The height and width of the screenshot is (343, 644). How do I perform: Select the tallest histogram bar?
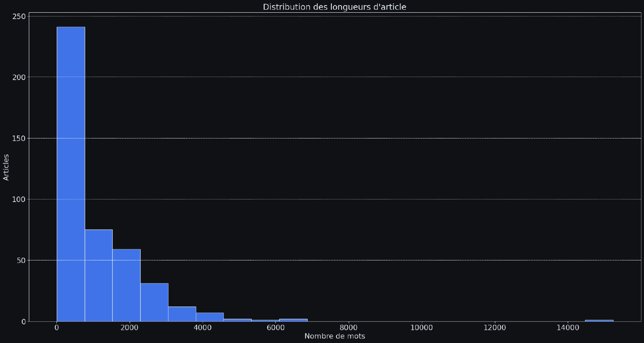click(x=71, y=174)
